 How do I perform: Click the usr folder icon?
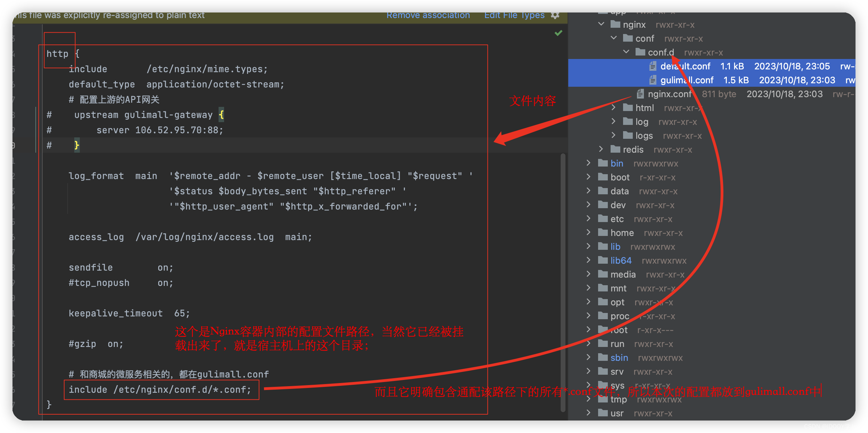tap(603, 413)
